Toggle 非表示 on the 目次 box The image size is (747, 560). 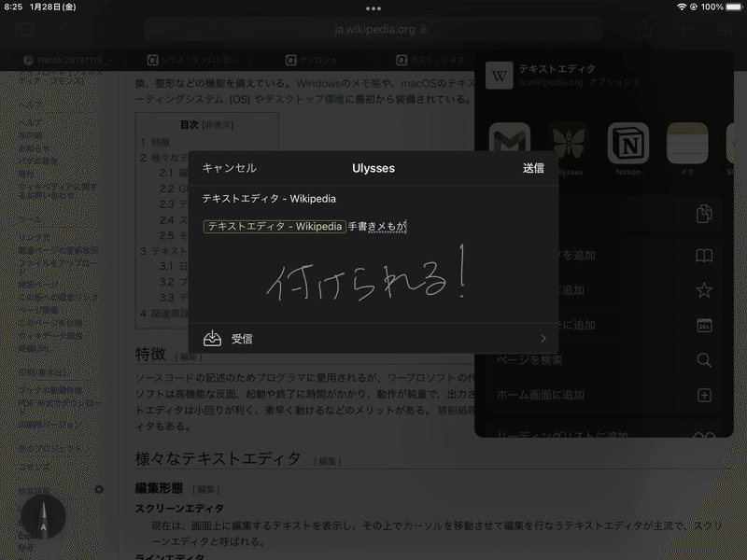coord(218,125)
